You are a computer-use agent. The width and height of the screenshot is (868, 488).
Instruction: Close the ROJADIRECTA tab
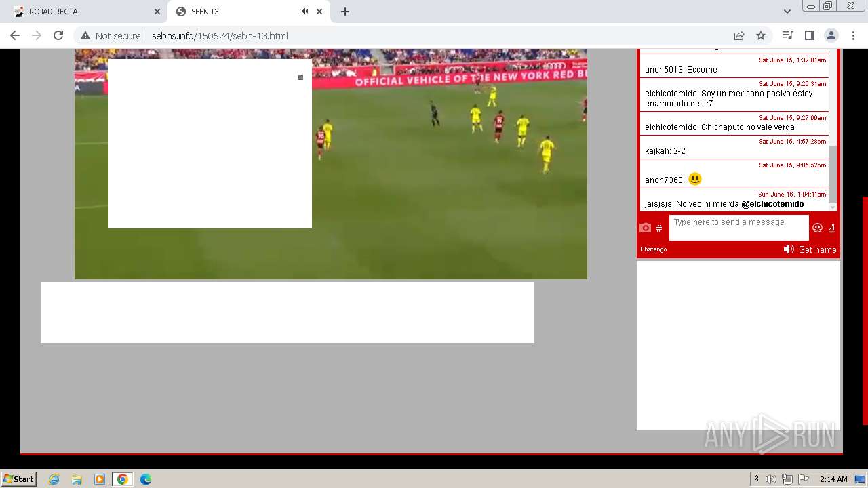tap(157, 12)
